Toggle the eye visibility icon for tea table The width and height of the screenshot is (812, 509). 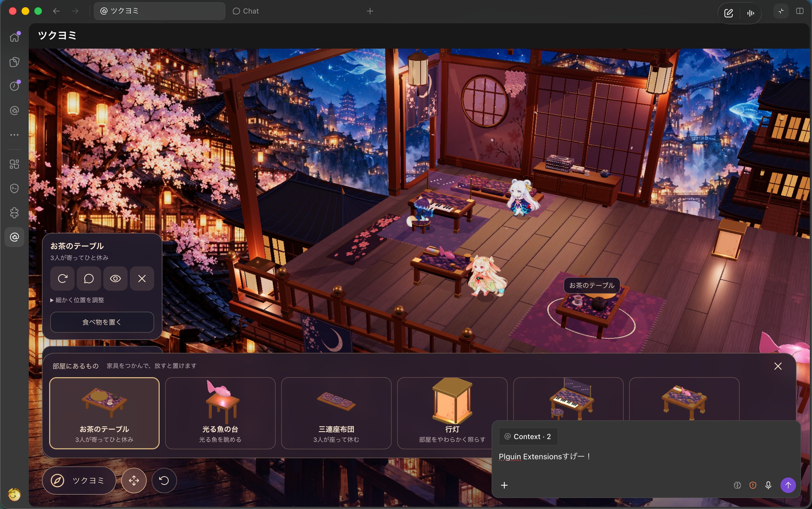point(115,278)
